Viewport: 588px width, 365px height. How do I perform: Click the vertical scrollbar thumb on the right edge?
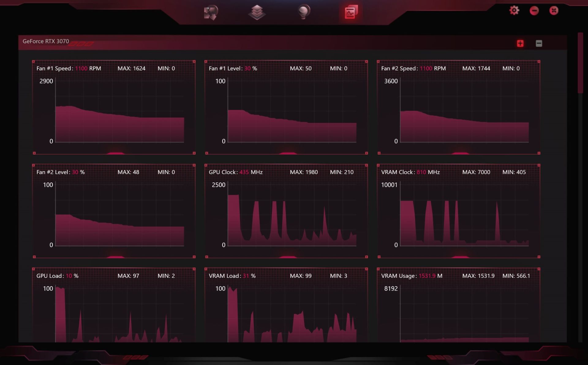580,63
